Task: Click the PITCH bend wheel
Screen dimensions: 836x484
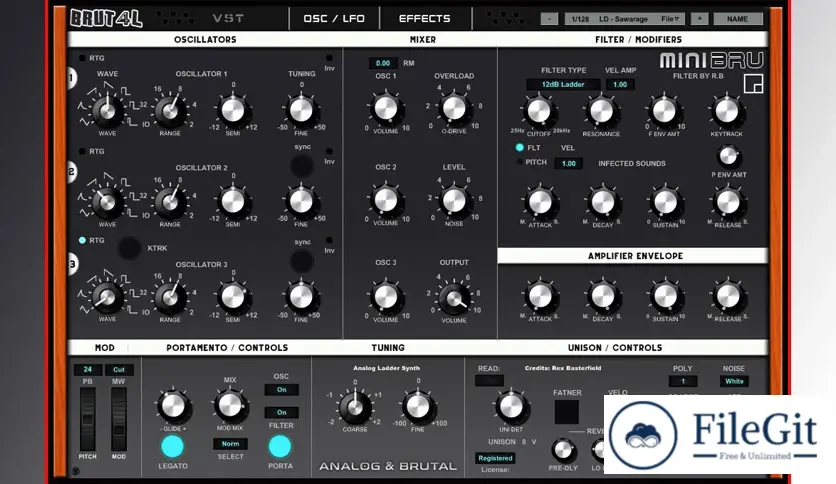Action: point(87,419)
